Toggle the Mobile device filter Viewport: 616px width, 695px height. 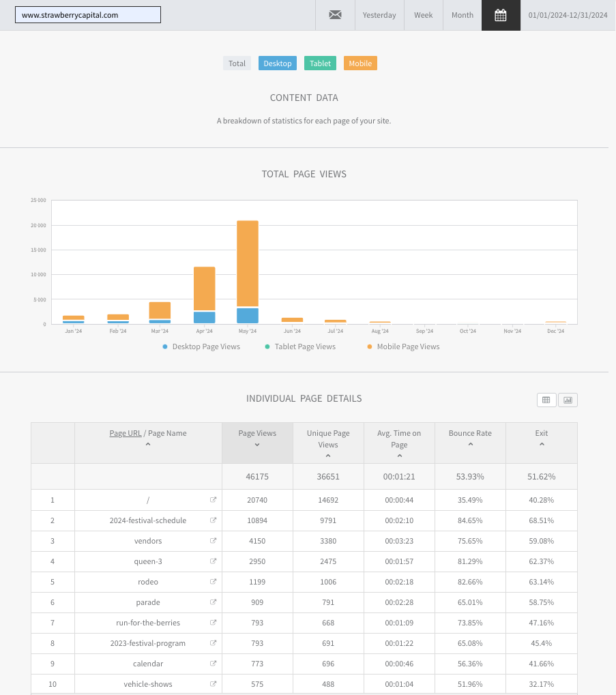point(360,63)
